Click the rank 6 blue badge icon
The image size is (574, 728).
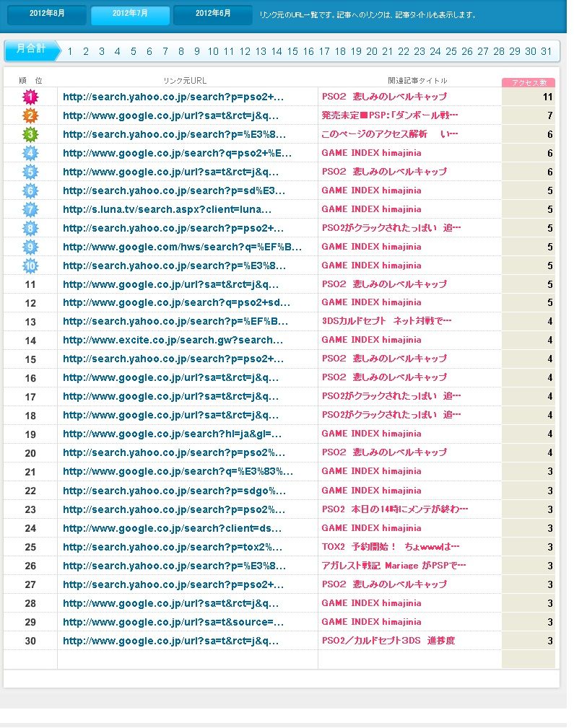[x=30, y=190]
